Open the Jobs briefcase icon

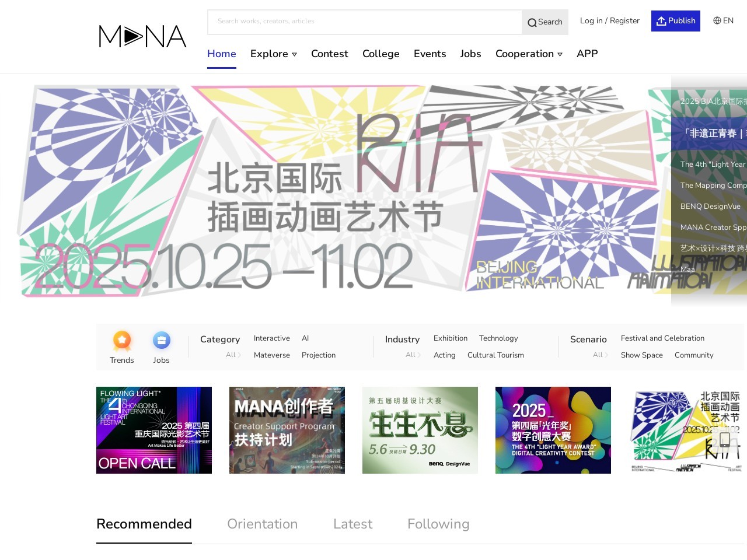click(x=161, y=341)
